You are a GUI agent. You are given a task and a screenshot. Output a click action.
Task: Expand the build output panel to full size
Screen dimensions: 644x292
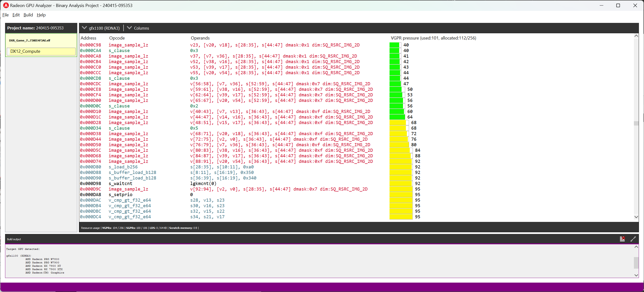pos(633,239)
